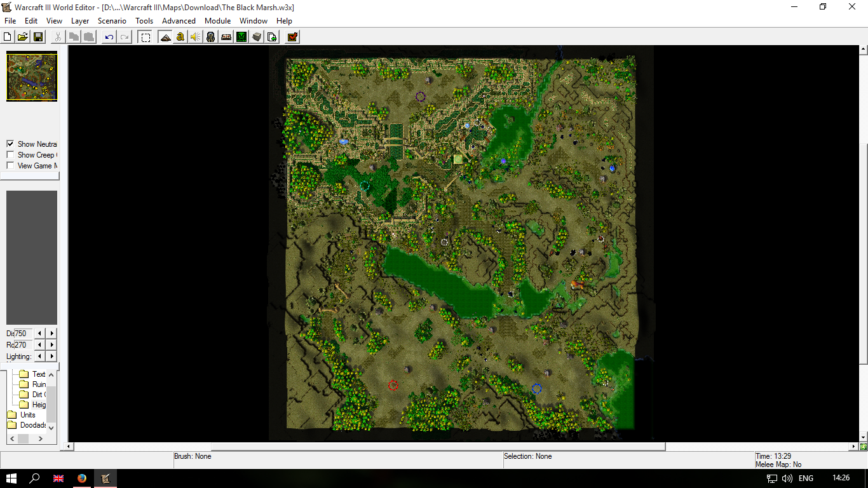This screenshot has width=868, height=488.
Task: Open the Advanced menu
Action: click(179, 21)
